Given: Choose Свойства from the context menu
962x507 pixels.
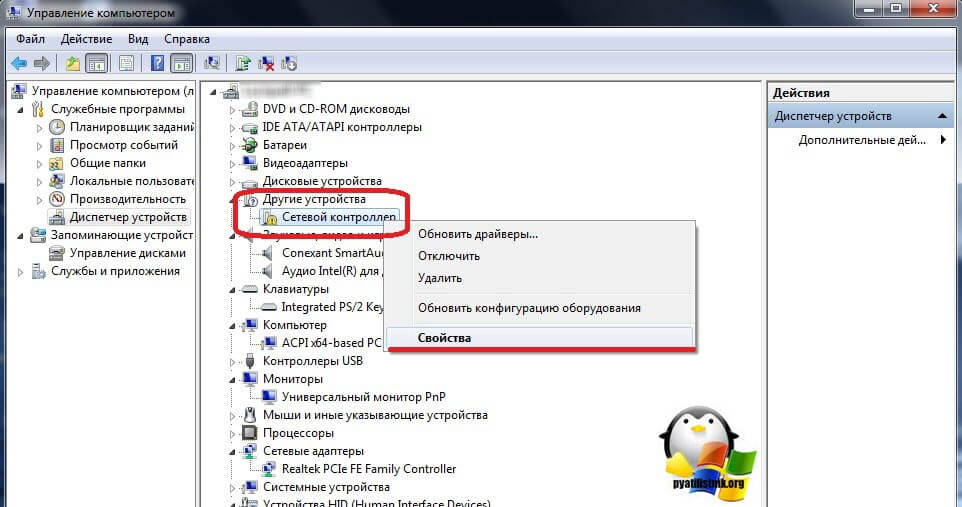Looking at the screenshot, I should tap(445, 338).
